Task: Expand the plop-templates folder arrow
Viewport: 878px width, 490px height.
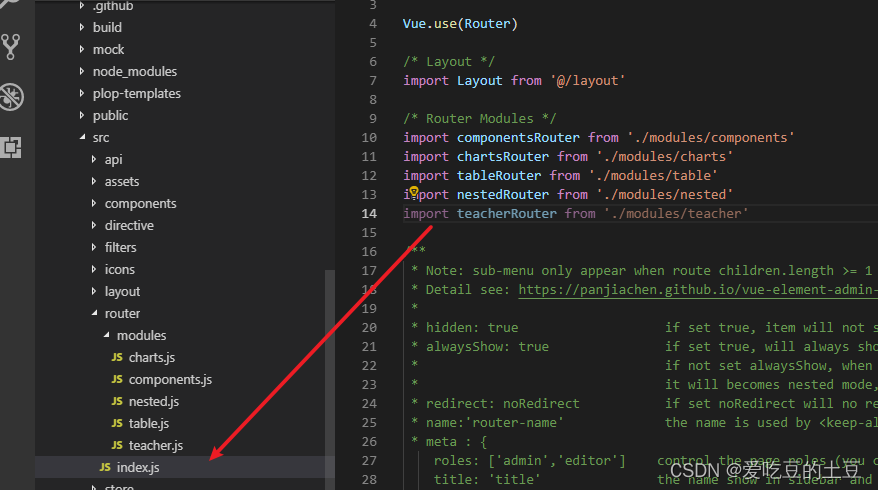Action: pyautogui.click(x=82, y=93)
